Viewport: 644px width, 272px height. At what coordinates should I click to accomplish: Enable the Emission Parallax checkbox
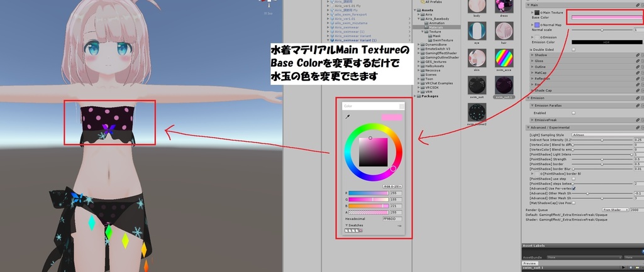[x=574, y=113]
